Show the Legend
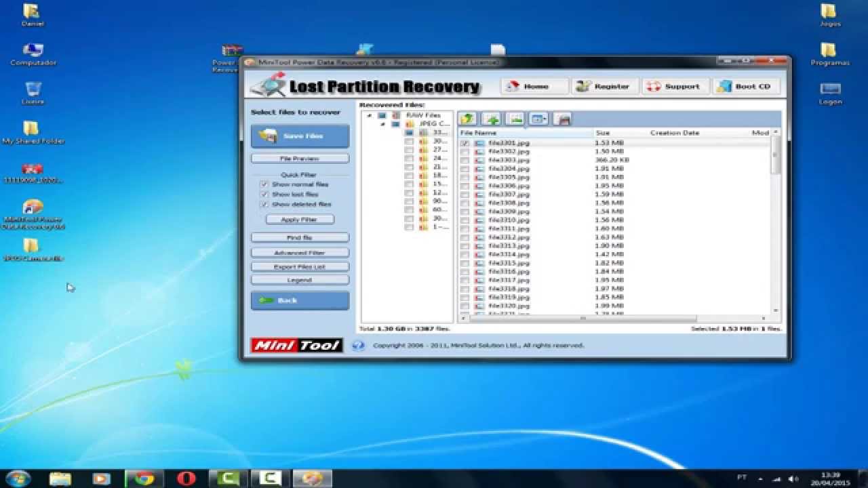This screenshot has width=868, height=488. coord(300,279)
